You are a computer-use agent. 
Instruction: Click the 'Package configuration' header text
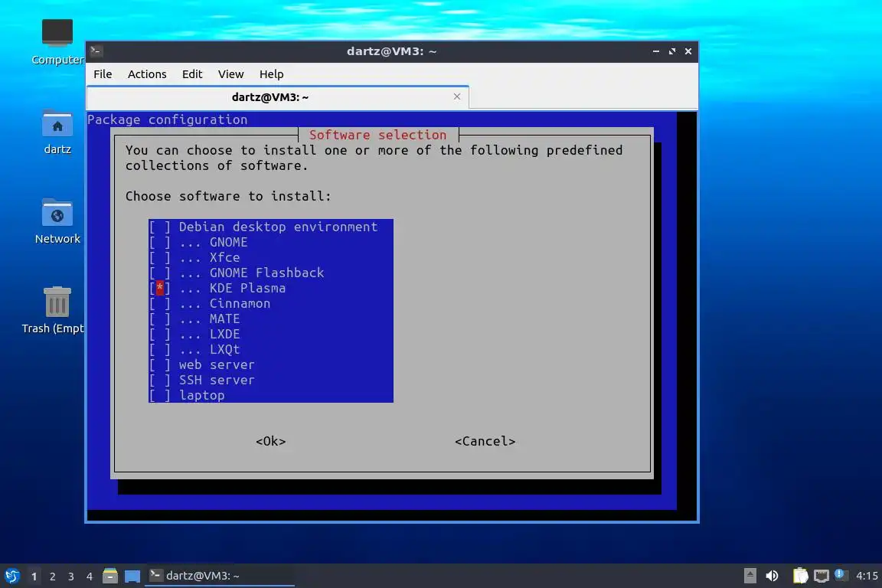pos(167,119)
